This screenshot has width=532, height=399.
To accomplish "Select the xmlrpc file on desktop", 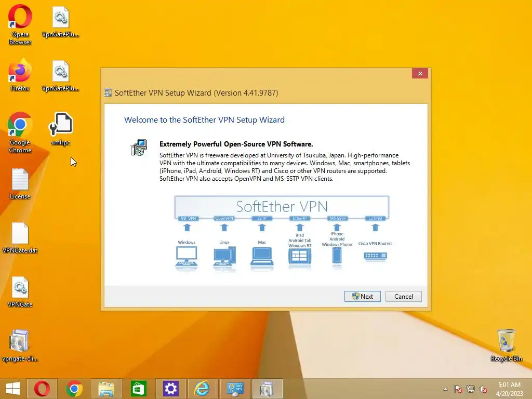I will [x=61, y=129].
